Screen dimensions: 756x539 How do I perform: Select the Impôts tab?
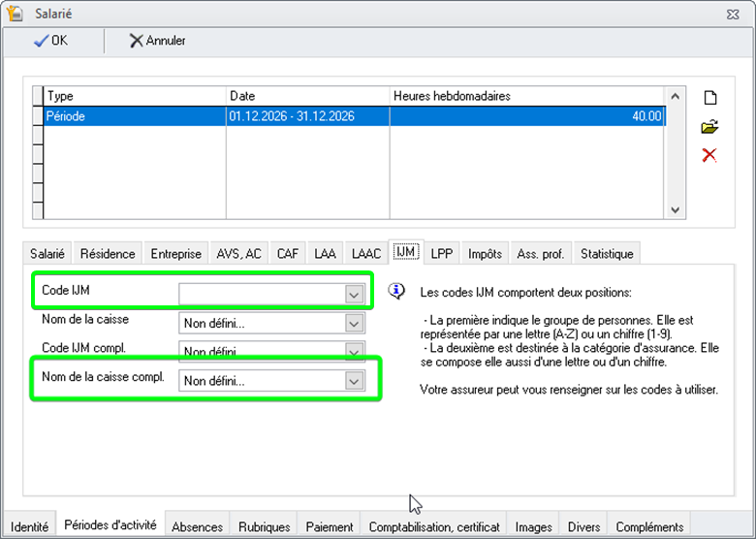click(x=485, y=253)
